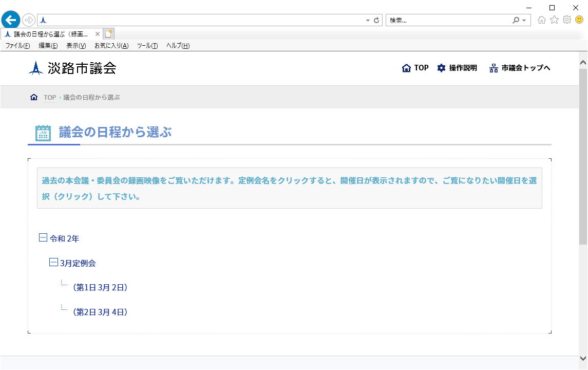The height and width of the screenshot is (370, 588).
Task: Open the お気に入り(A) menu
Action: pos(111,45)
